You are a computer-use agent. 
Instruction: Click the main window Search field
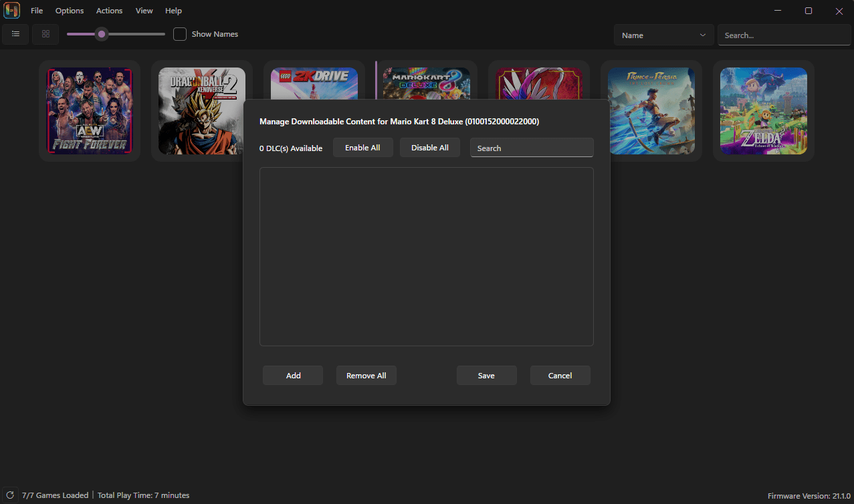(784, 35)
